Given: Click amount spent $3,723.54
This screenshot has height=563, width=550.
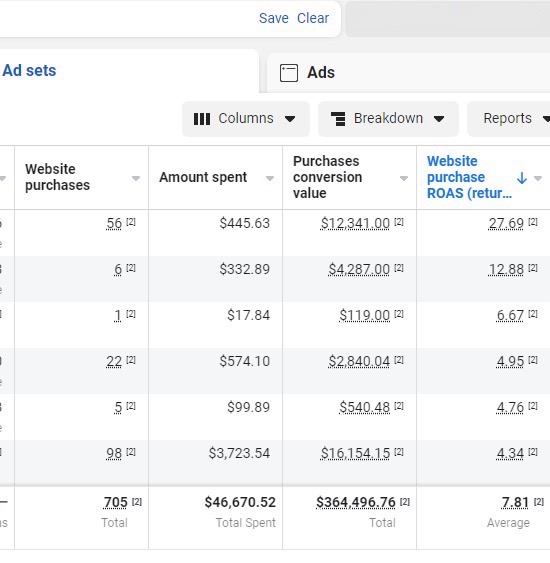Looking at the screenshot, I should 239,453.
